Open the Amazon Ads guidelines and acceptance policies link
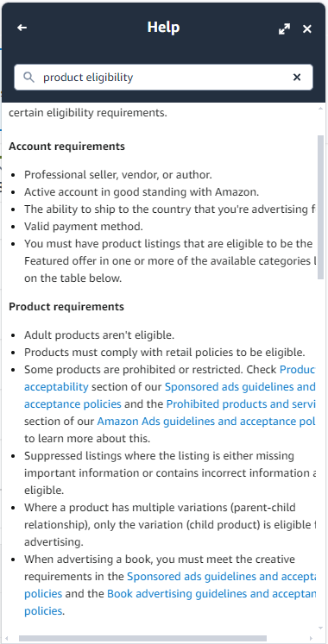Image resolution: width=328 pixels, height=644 pixels. click(206, 421)
